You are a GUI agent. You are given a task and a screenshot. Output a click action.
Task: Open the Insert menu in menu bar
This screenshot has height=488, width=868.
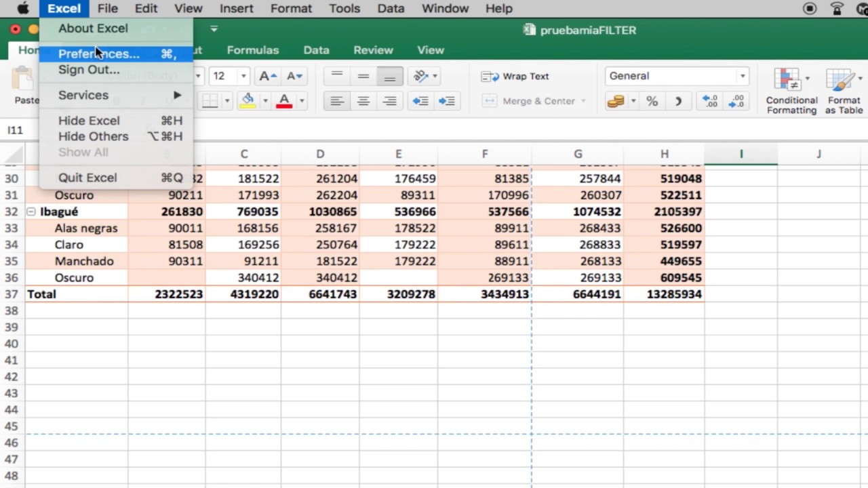237,8
